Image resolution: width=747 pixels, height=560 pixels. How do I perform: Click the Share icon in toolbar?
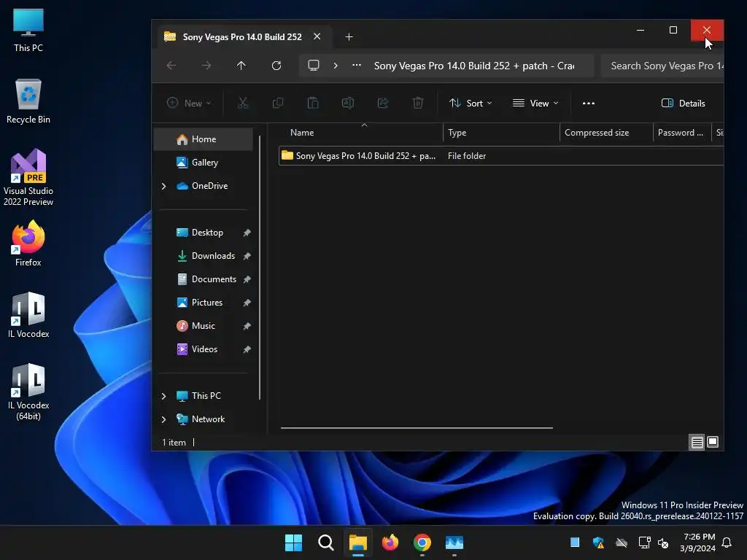coord(383,103)
